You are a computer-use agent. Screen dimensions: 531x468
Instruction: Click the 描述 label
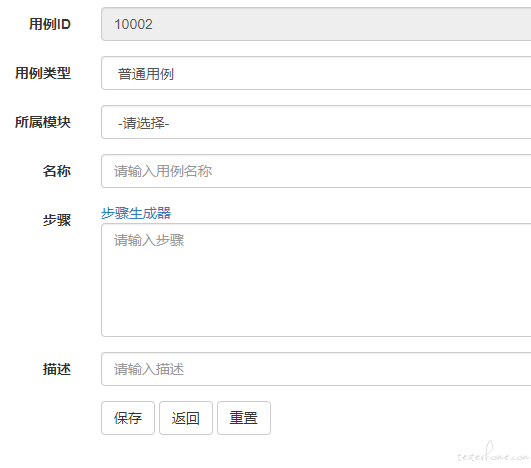tap(57, 369)
